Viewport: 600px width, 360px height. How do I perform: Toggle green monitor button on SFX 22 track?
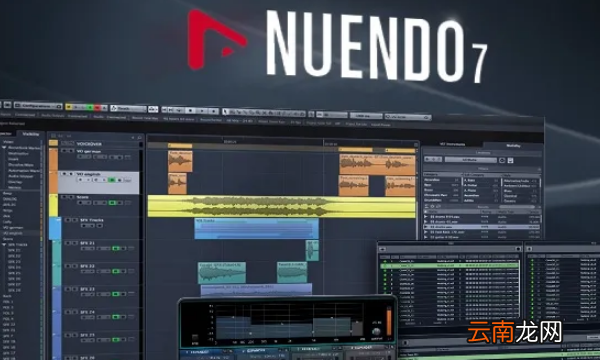(x=115, y=271)
